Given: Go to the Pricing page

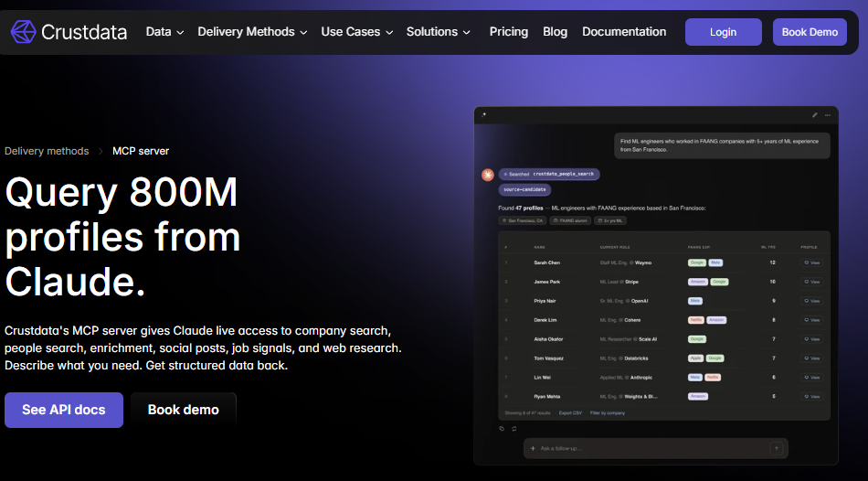Looking at the screenshot, I should tap(509, 32).
